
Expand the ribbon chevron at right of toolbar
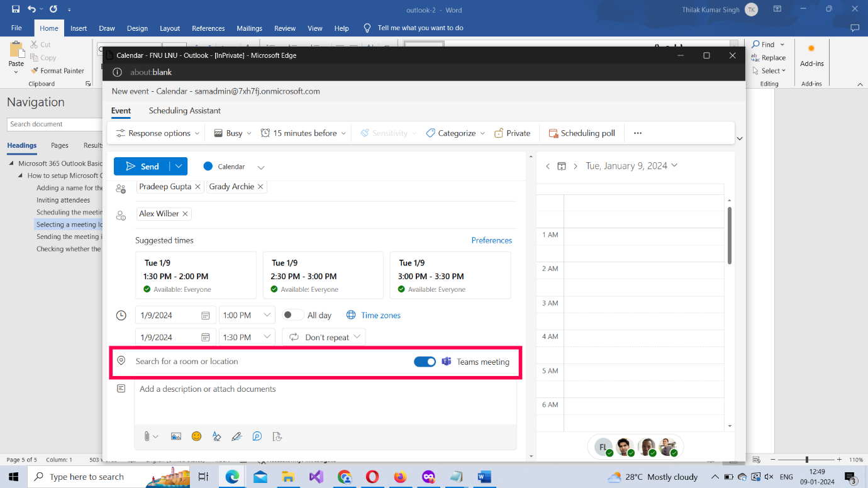tap(740, 138)
